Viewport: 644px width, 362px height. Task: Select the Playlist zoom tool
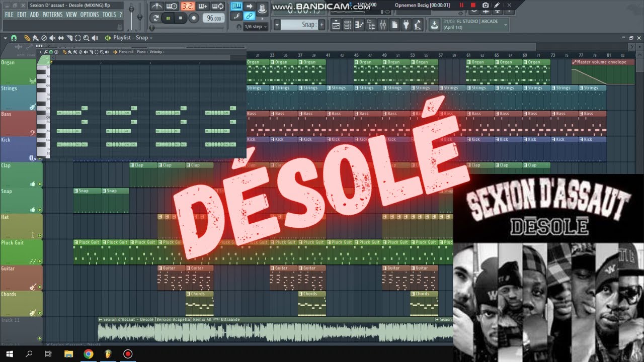click(x=87, y=38)
